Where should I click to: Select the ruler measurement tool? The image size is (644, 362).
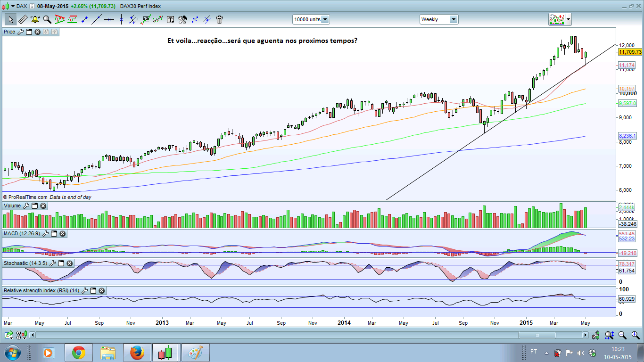tap(23, 19)
